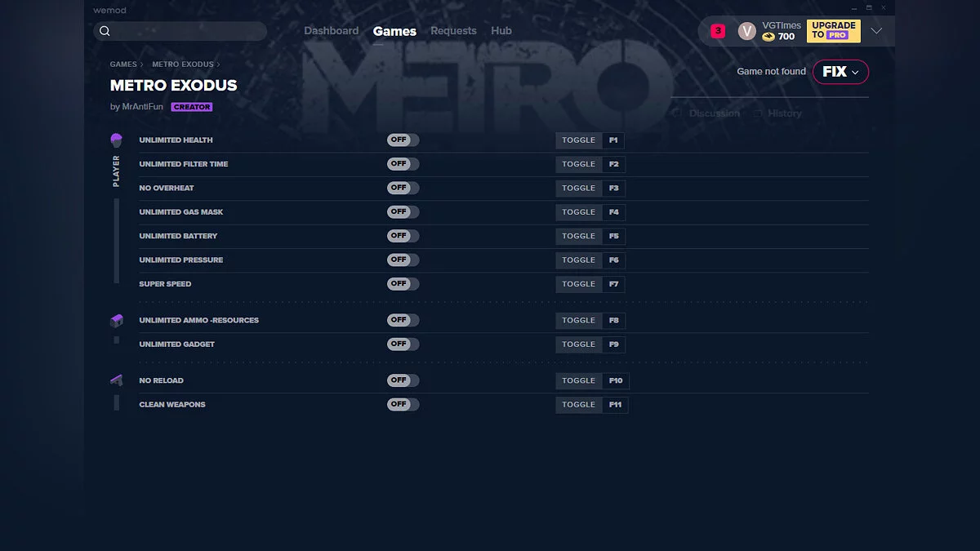Viewport: 980px width, 551px height.
Task: Click the inventory chest category icon
Action: [116, 321]
